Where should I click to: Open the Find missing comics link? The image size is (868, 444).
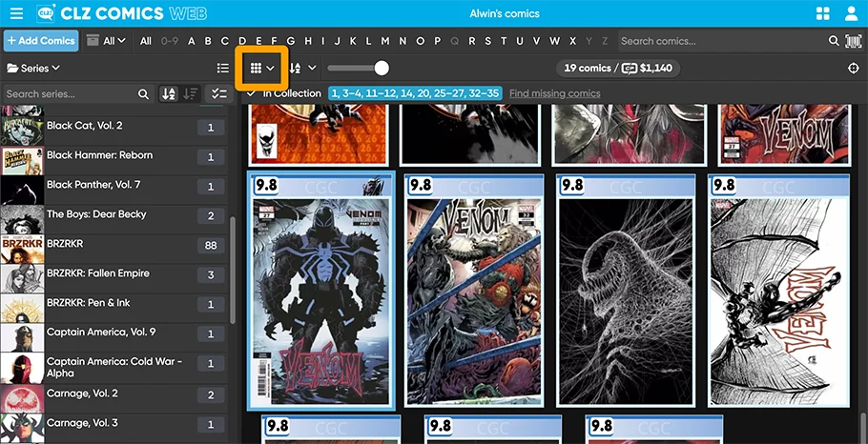[554, 93]
